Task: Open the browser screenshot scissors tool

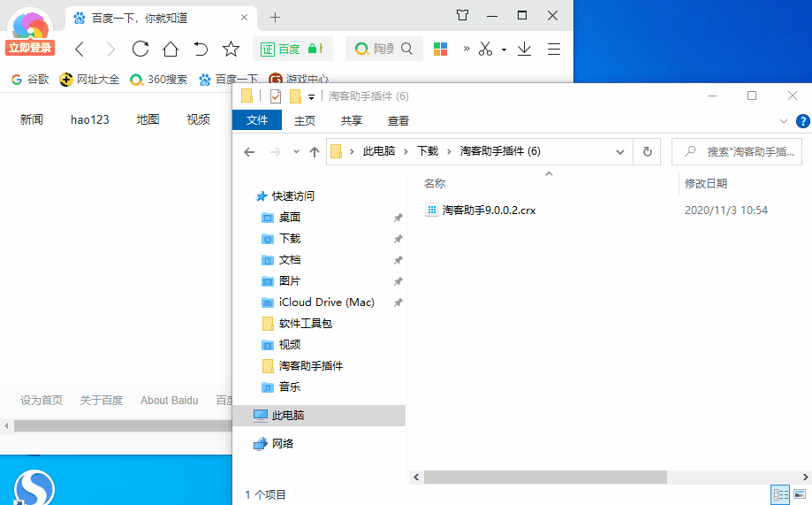Action: [x=485, y=49]
